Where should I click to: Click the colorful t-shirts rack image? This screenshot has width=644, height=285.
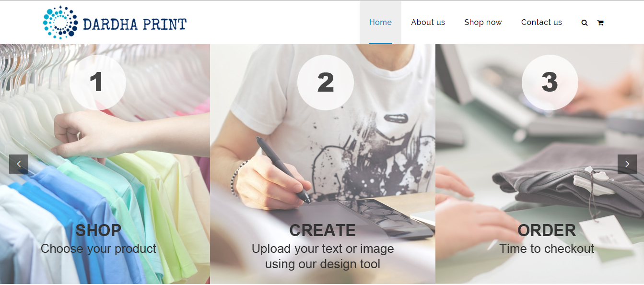point(105,164)
